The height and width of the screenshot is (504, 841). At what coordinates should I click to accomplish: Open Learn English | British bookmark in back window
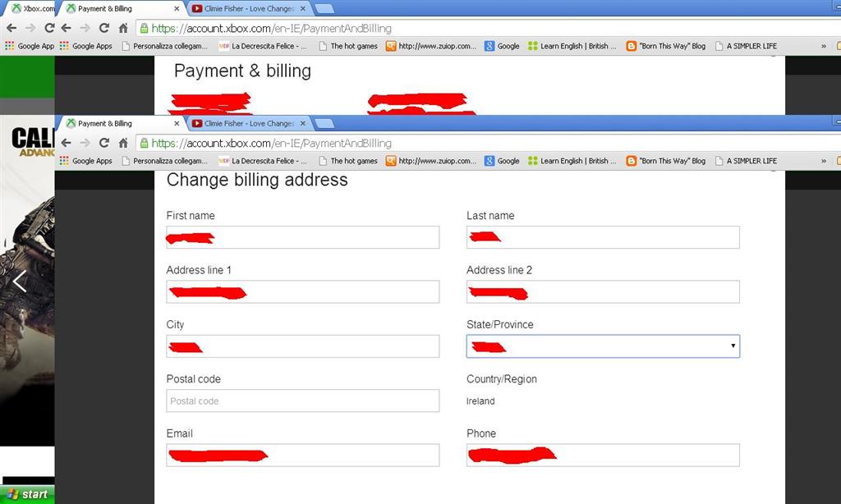[572, 46]
